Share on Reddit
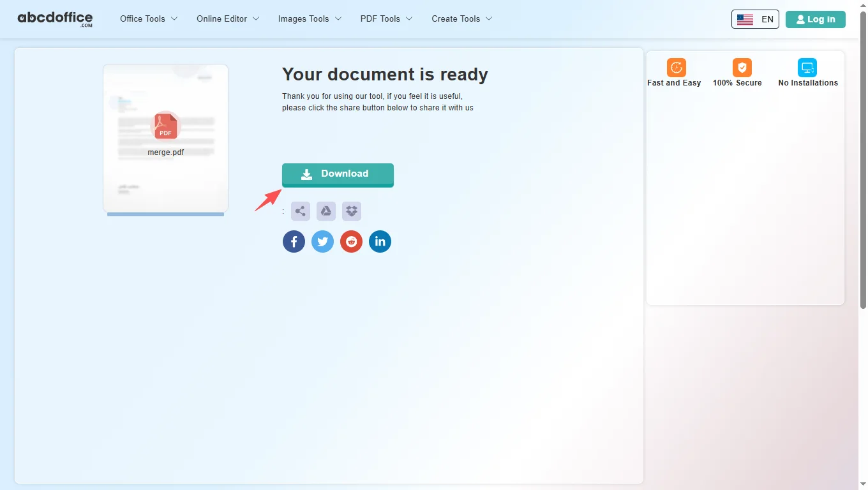 [351, 241]
